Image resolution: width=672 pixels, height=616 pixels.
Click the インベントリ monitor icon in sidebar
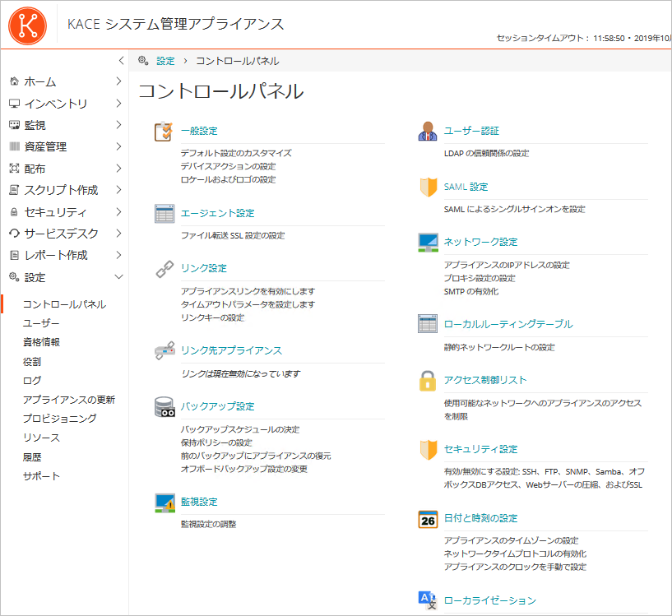(14, 104)
